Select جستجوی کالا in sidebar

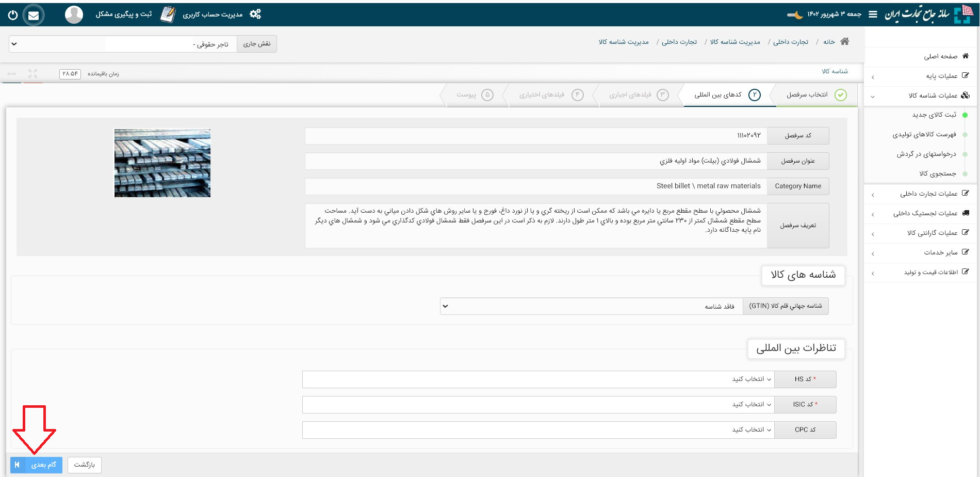pyautogui.click(x=938, y=173)
